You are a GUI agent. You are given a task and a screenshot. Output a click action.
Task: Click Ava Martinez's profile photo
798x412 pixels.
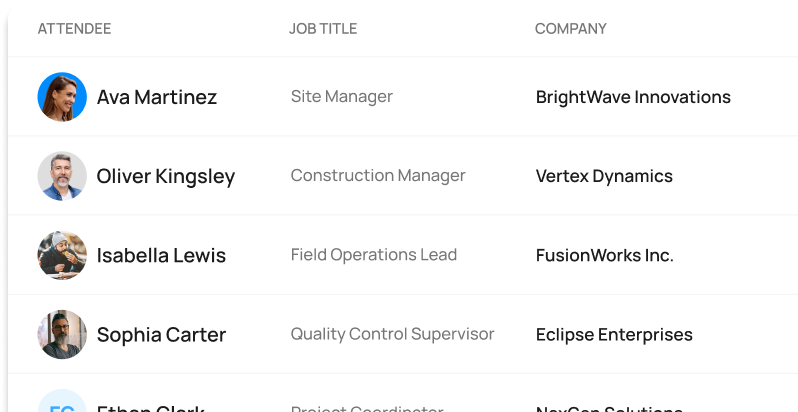pyautogui.click(x=62, y=97)
